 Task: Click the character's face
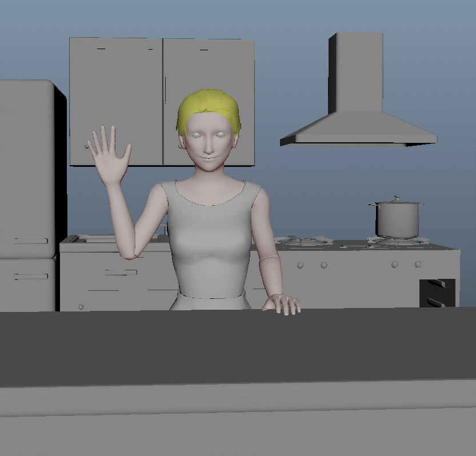click(x=209, y=143)
